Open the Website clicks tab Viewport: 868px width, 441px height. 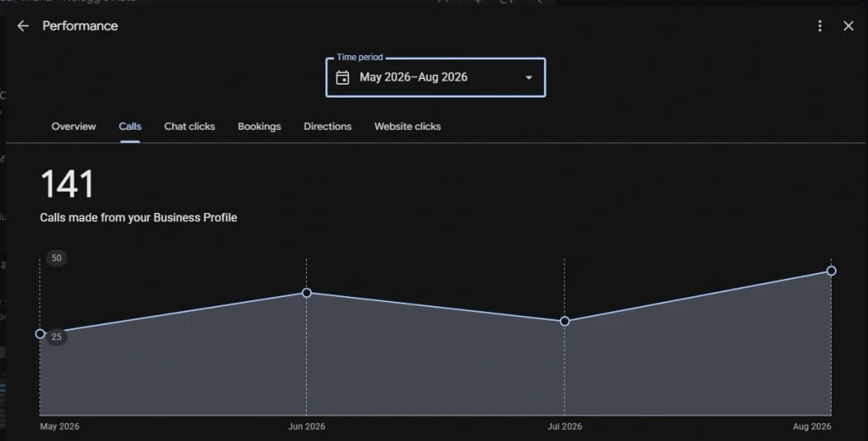point(408,126)
